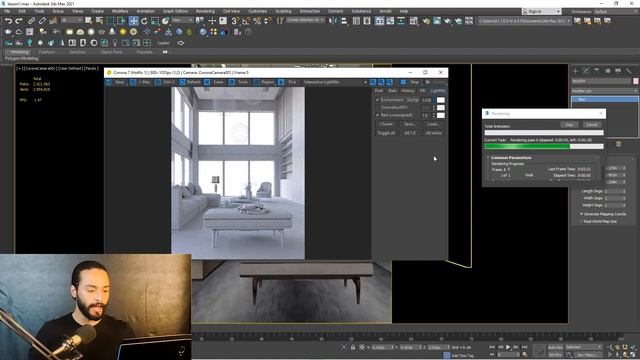This screenshot has height=360, width=640.
Task: Click the Length Segs value field
Action: (613, 191)
